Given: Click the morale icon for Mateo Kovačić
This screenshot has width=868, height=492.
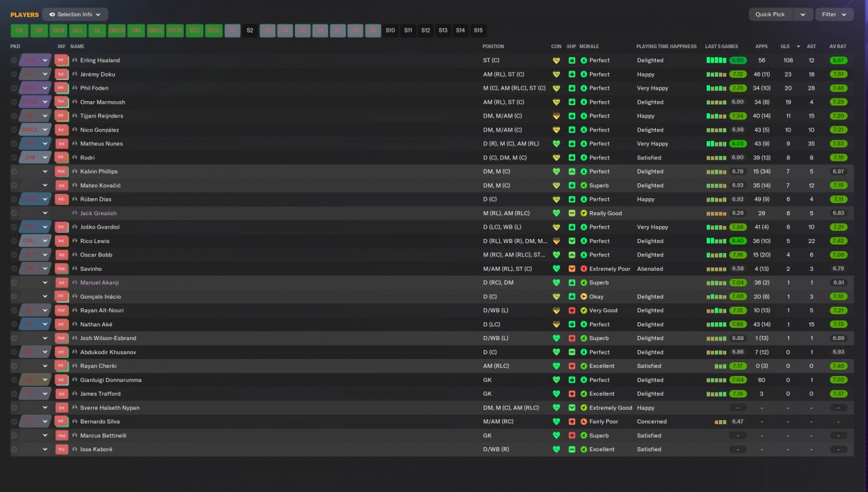Looking at the screenshot, I should [583, 185].
